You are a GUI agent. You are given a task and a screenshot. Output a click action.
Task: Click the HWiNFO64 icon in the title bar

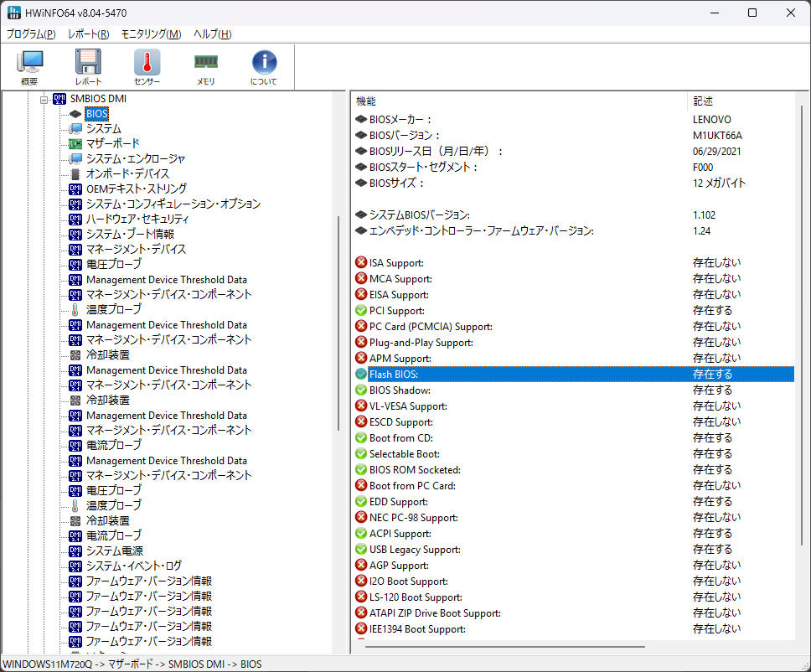pos(14,12)
